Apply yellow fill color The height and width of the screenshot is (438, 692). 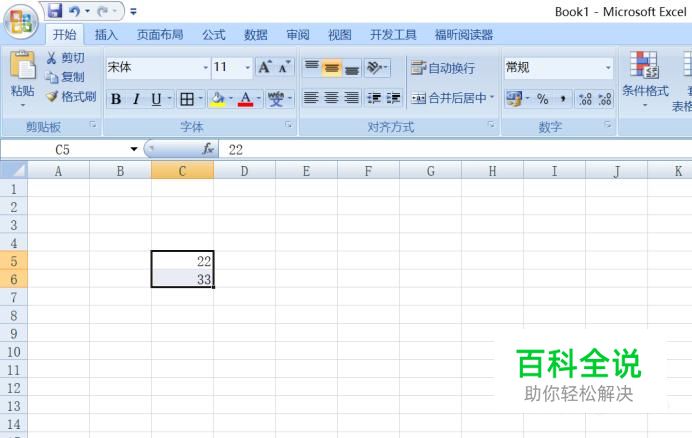pyautogui.click(x=217, y=99)
